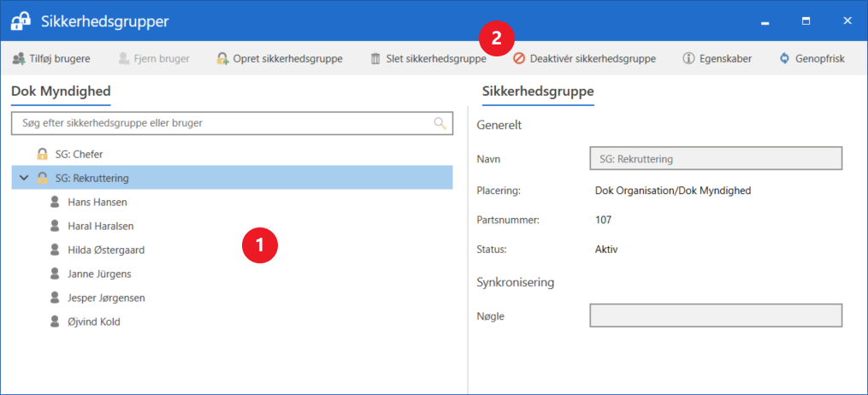Click the Opret sikkerhedsgruppe padlock icon
The width and height of the screenshot is (868, 395).
222,59
